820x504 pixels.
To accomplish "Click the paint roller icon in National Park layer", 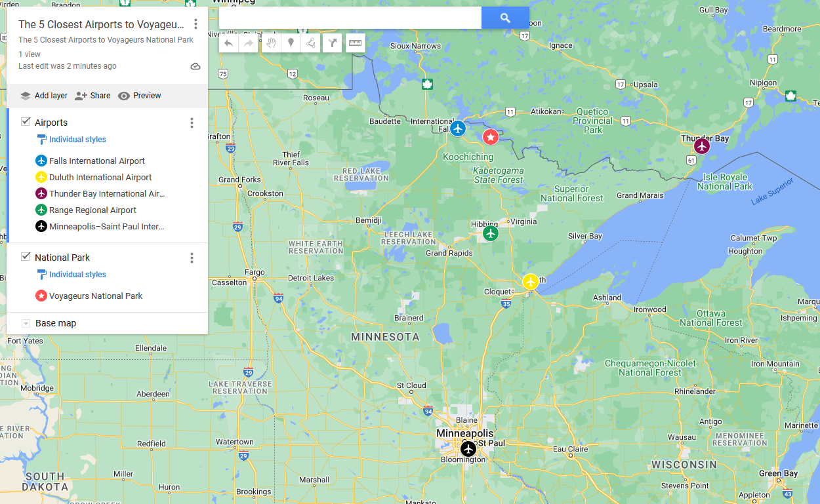I will (x=42, y=275).
